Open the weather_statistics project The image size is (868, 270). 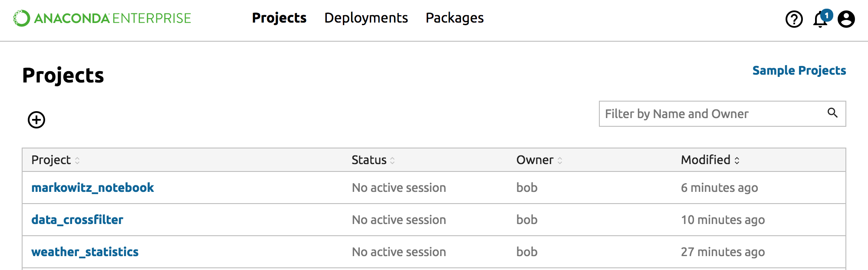point(85,252)
